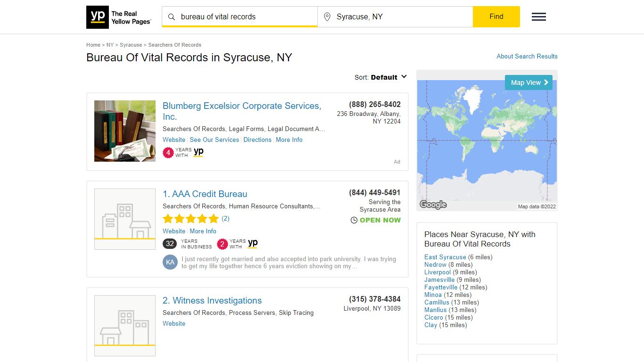644x362 pixels.
Task: Select Nedrow nearby place
Action: tap(435, 264)
